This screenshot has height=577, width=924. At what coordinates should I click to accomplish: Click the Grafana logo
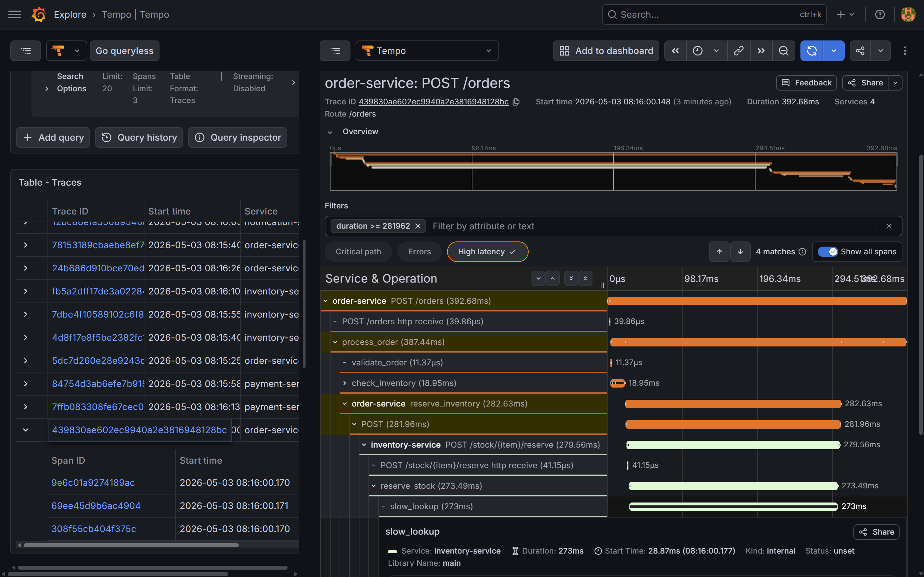(39, 14)
